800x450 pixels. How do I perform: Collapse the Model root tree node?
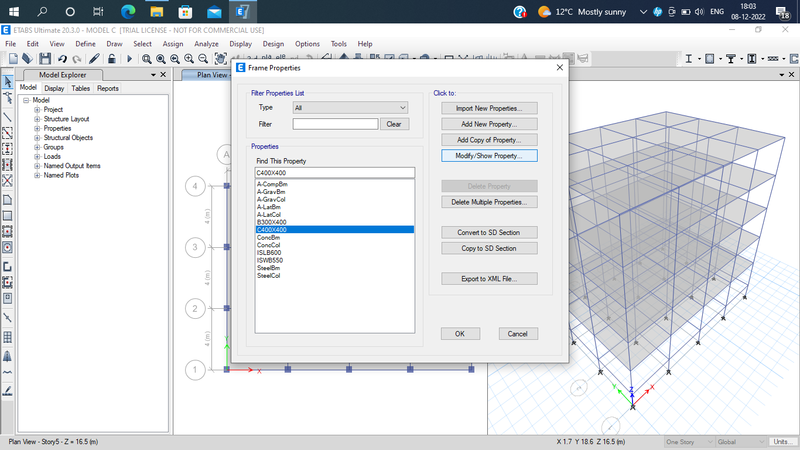pos(26,100)
